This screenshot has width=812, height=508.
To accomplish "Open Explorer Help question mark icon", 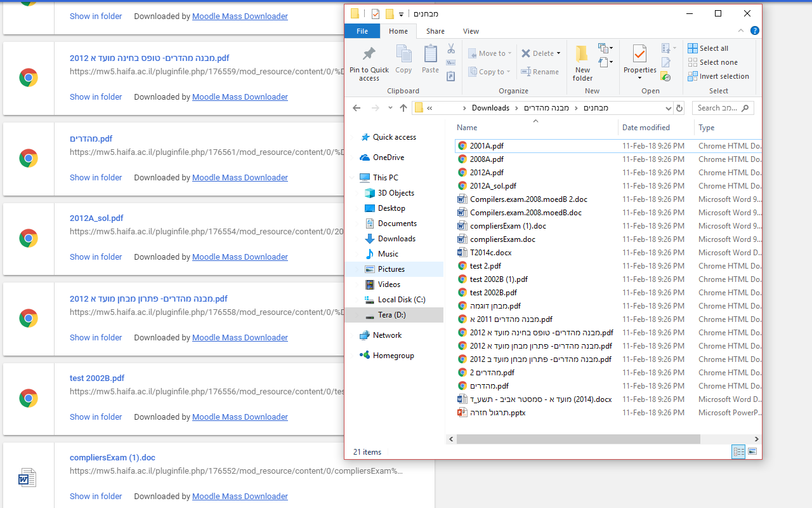I will 754,30.
